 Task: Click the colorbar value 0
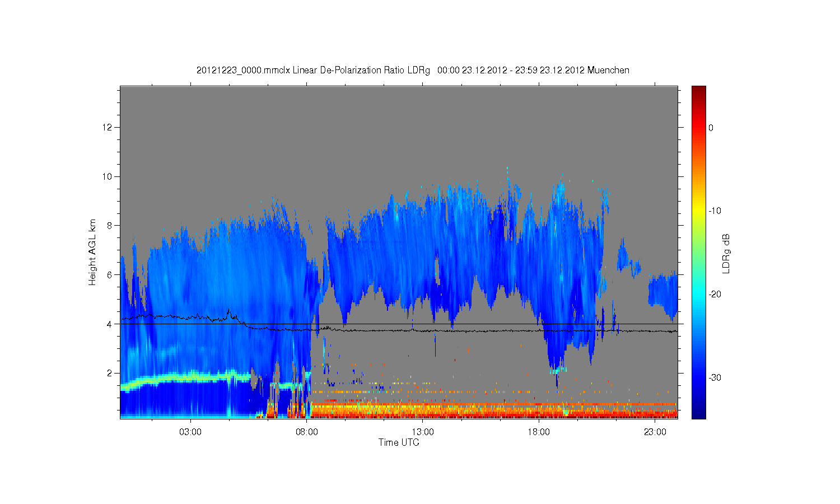(x=711, y=128)
